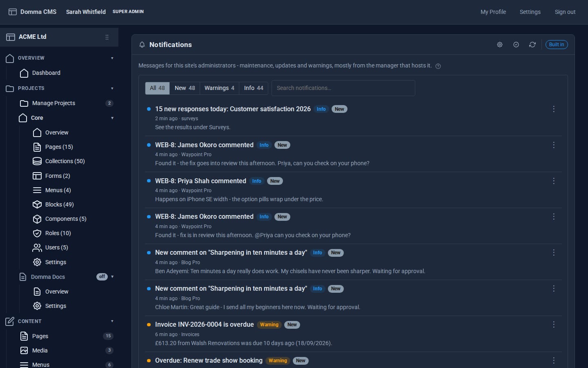
Task: Show All 48 notifications tab
Action: click(157, 88)
